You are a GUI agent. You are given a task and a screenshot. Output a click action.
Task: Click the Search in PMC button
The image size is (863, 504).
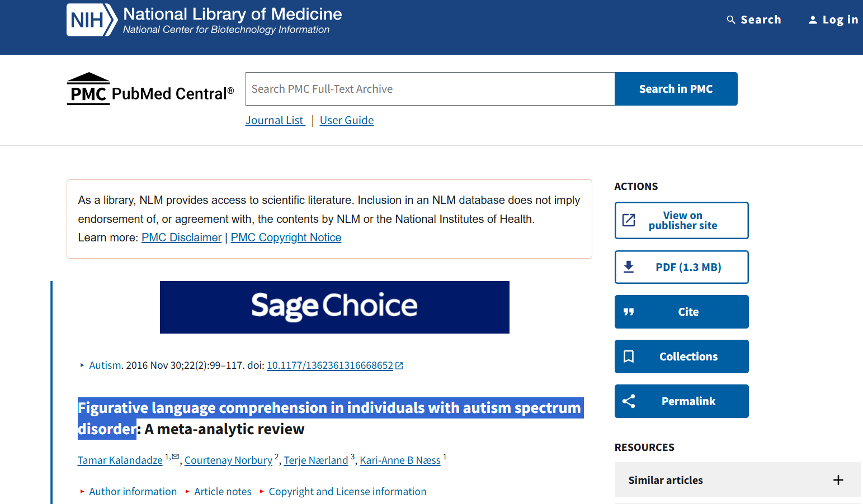[x=676, y=89]
